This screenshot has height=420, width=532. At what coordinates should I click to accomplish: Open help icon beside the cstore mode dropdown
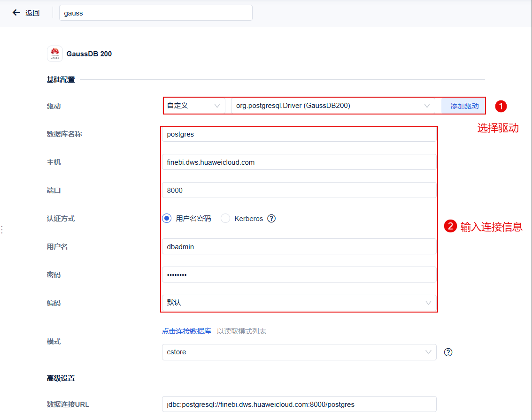click(x=448, y=352)
